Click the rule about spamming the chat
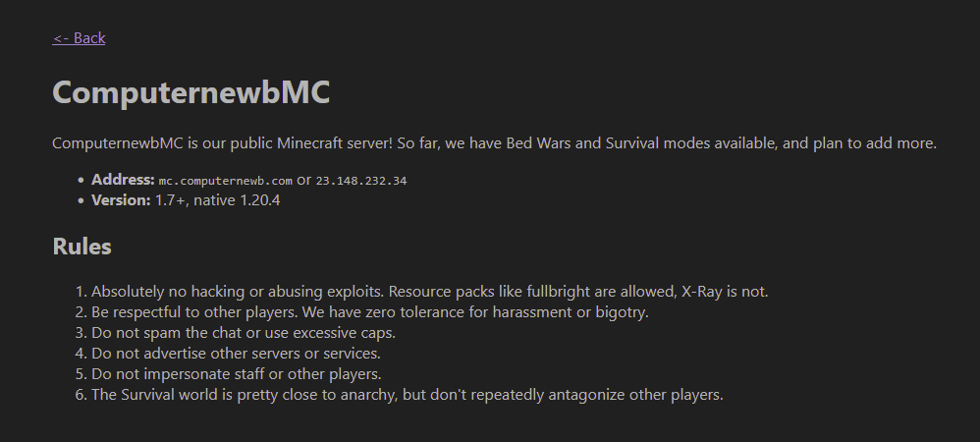 pyautogui.click(x=243, y=333)
